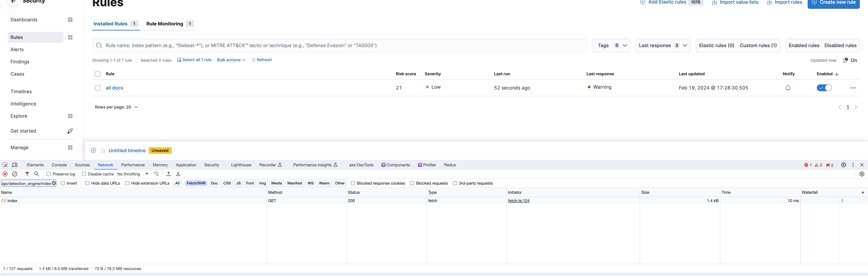The width and height of the screenshot is (868, 276).
Task: Export HAR file download icon
Action: [x=178, y=174]
